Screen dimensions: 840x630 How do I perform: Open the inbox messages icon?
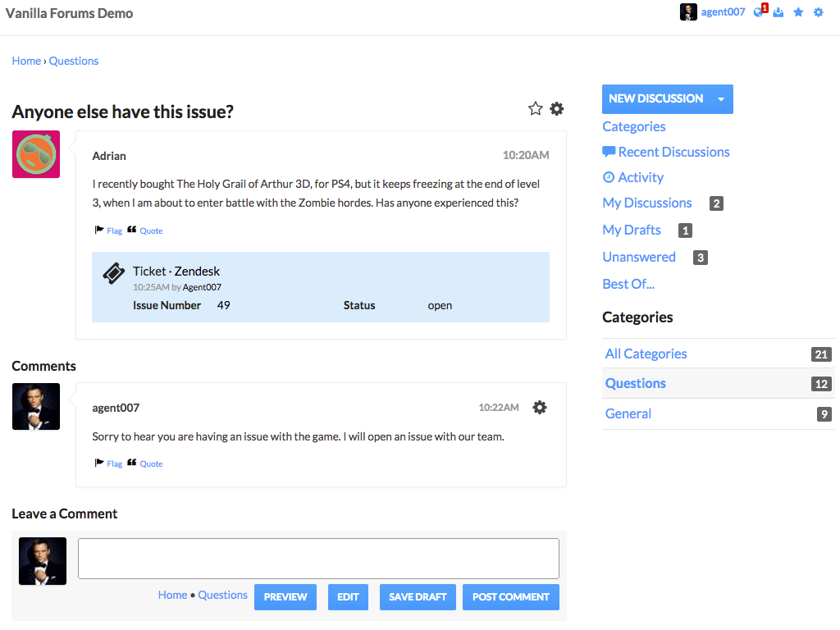778,12
